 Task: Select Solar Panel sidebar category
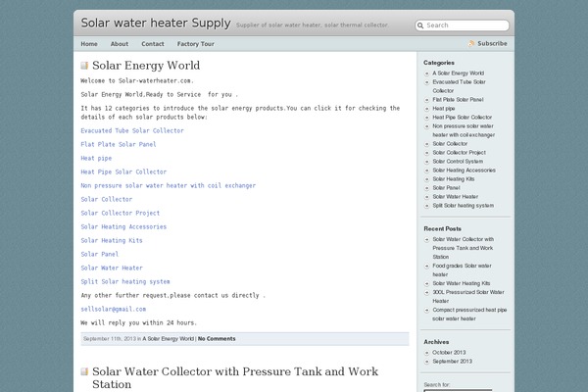point(446,188)
